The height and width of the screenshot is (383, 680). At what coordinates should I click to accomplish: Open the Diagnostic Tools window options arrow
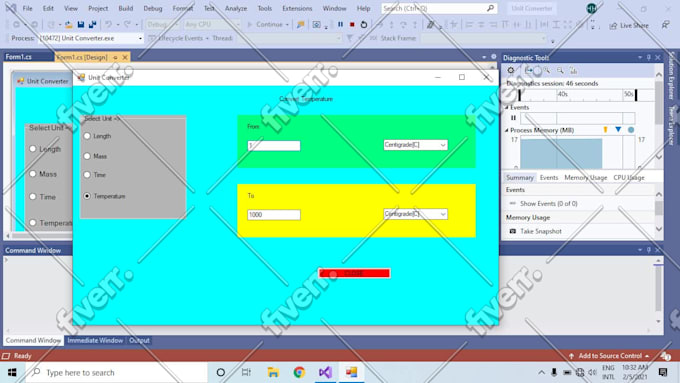point(640,57)
